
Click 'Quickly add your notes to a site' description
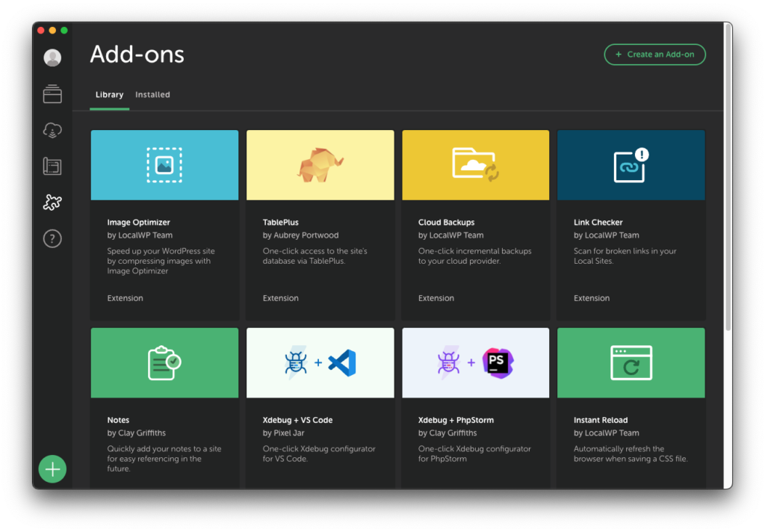pos(164,458)
